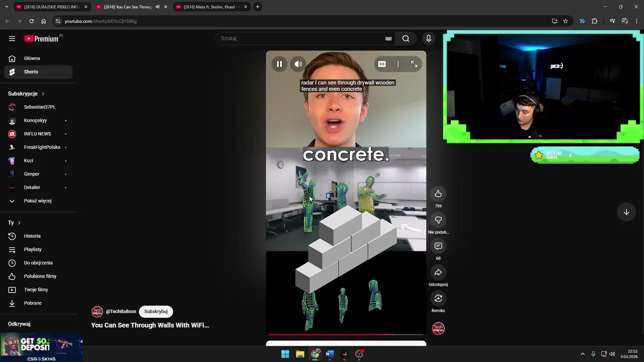Bookmark this page with the star
This screenshot has height=362, width=644.
coord(566,21)
